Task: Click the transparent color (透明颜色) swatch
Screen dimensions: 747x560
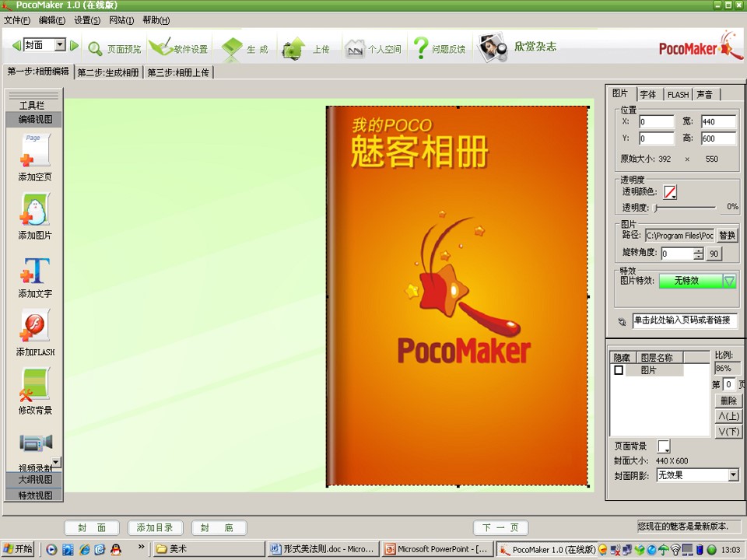Action: click(670, 192)
